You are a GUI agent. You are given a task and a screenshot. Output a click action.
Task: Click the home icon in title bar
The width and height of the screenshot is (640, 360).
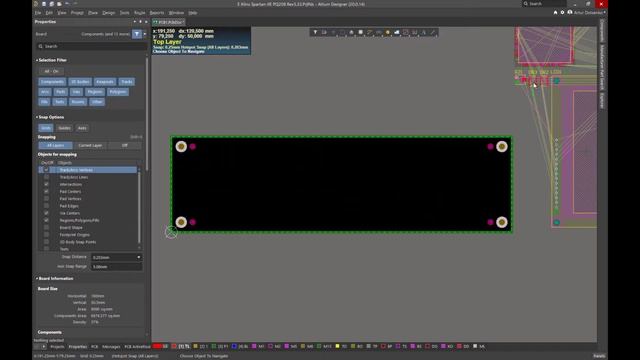pos(555,13)
